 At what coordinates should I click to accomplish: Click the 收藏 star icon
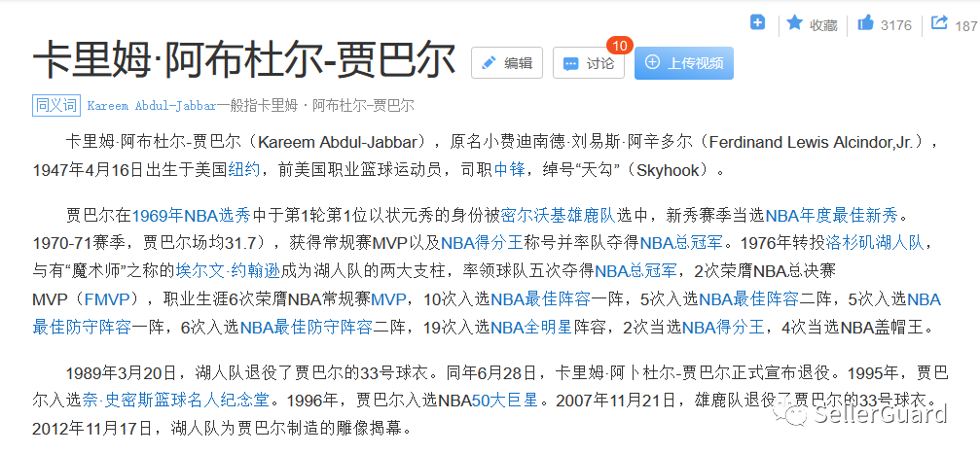794,23
